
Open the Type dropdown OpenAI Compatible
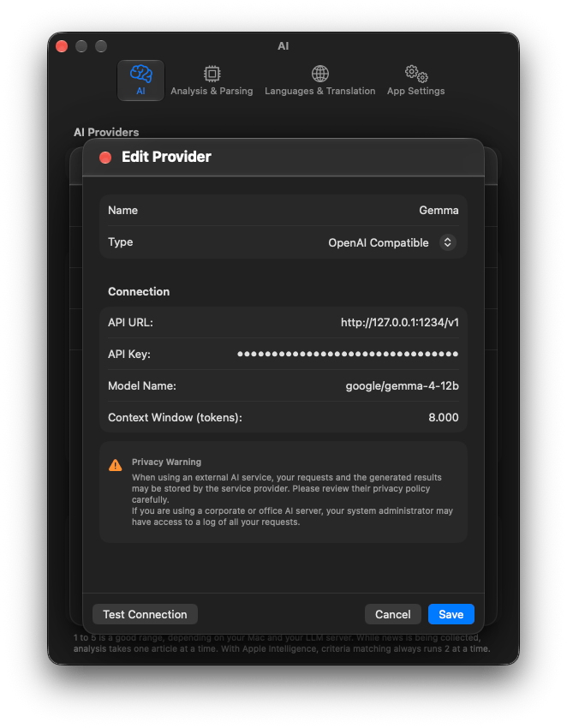(x=392, y=242)
